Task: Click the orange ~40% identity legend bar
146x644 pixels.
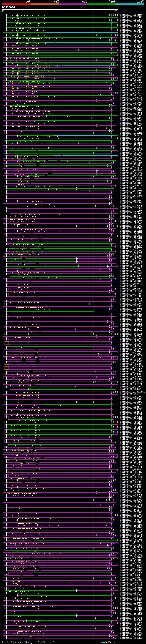Action: tap(45, 4)
